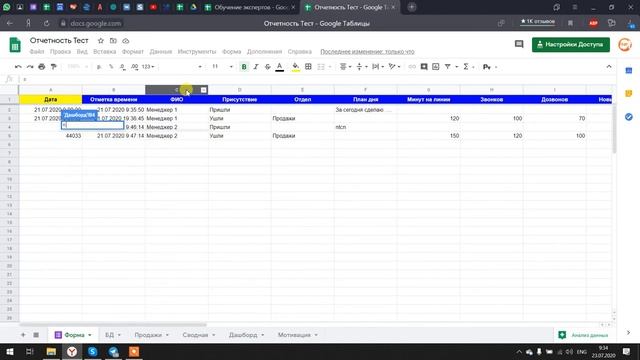
Task: Click Decrease decimal places icon
Action: coord(122,67)
